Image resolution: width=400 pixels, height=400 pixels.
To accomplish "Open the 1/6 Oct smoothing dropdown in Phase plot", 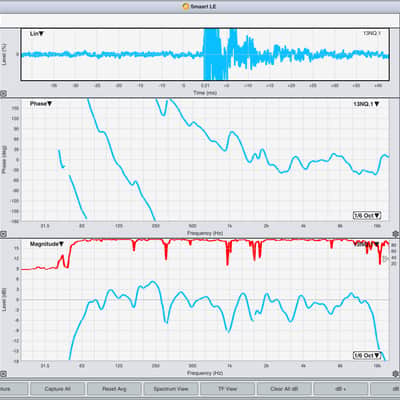I will click(x=367, y=215).
